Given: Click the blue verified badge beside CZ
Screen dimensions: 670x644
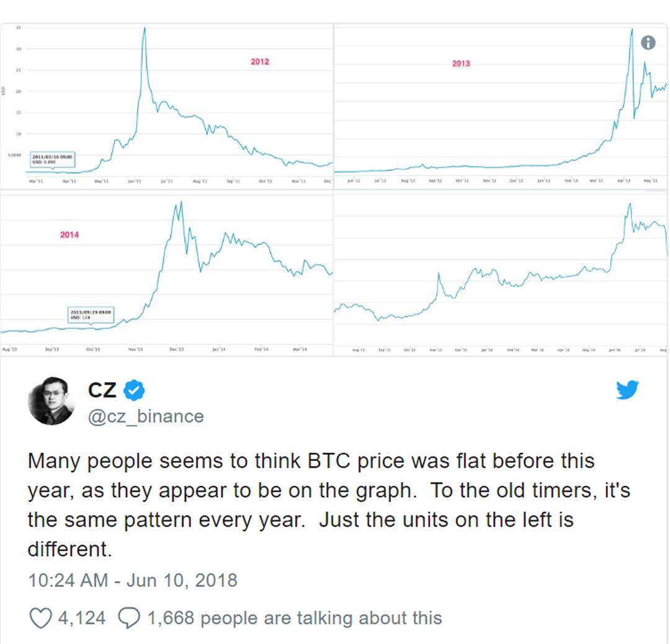Looking at the screenshot, I should coord(134,391).
